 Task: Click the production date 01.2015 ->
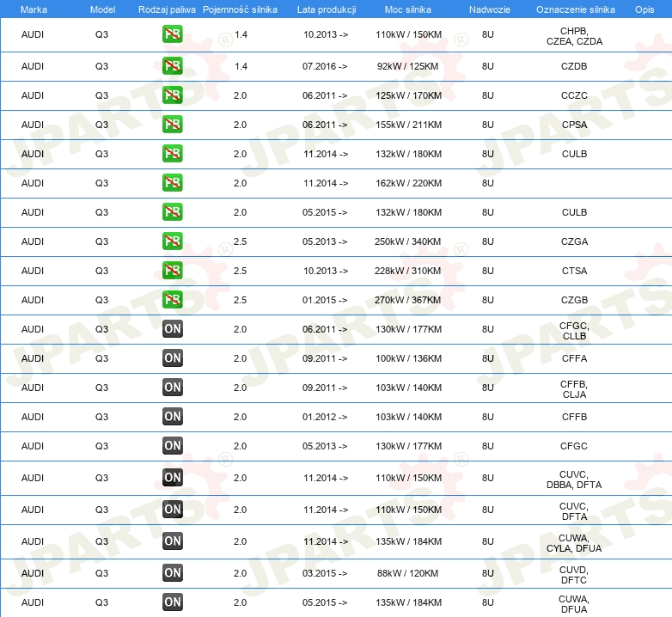pyautogui.click(x=325, y=300)
